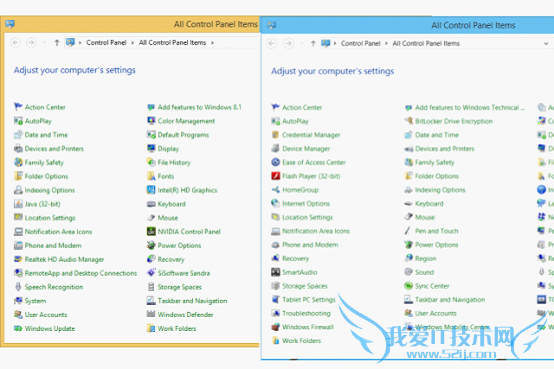Expand root breadcrumb arrow in right window

coord(335,43)
